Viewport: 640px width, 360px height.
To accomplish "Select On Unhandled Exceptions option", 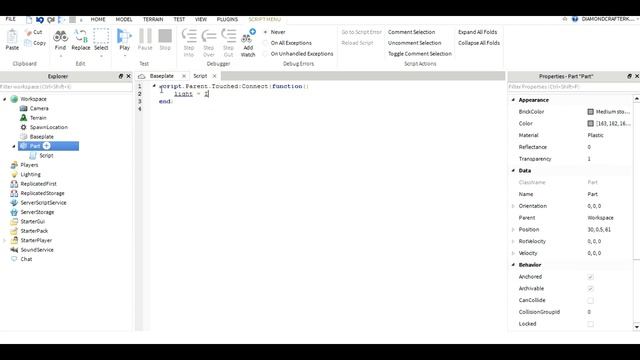I will [298, 54].
